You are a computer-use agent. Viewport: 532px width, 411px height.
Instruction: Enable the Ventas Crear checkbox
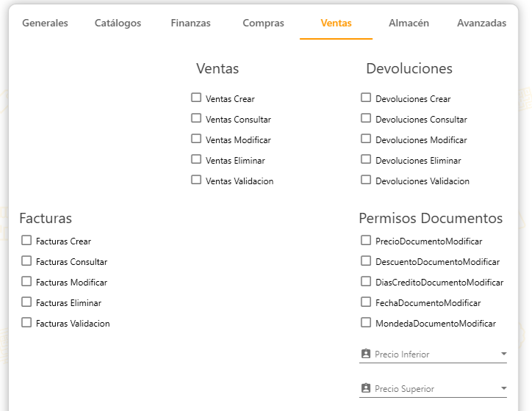196,98
